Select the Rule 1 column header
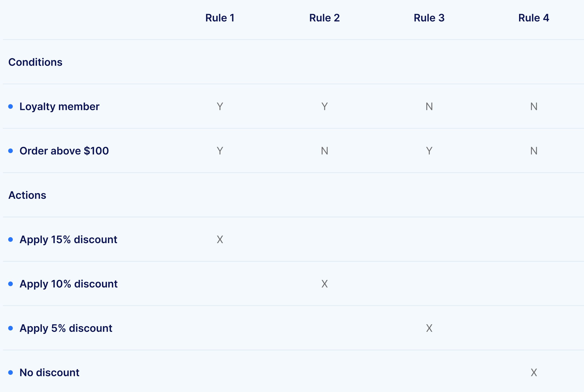584x392 pixels. (x=220, y=18)
